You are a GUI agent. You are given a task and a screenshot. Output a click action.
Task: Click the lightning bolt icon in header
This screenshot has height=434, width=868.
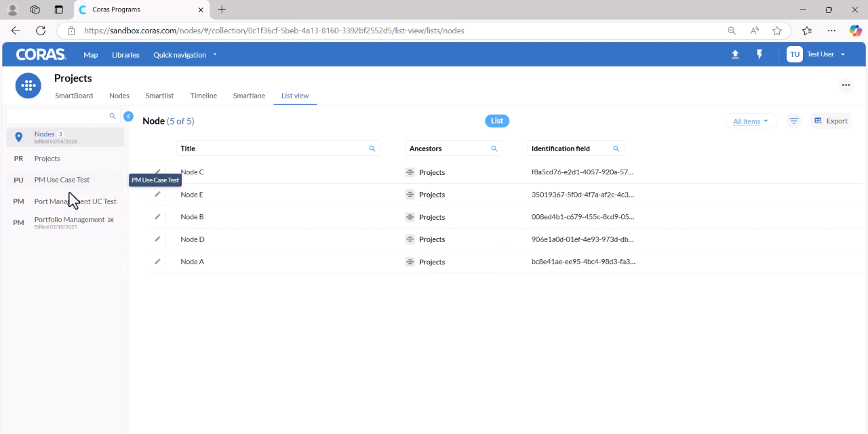[759, 54]
